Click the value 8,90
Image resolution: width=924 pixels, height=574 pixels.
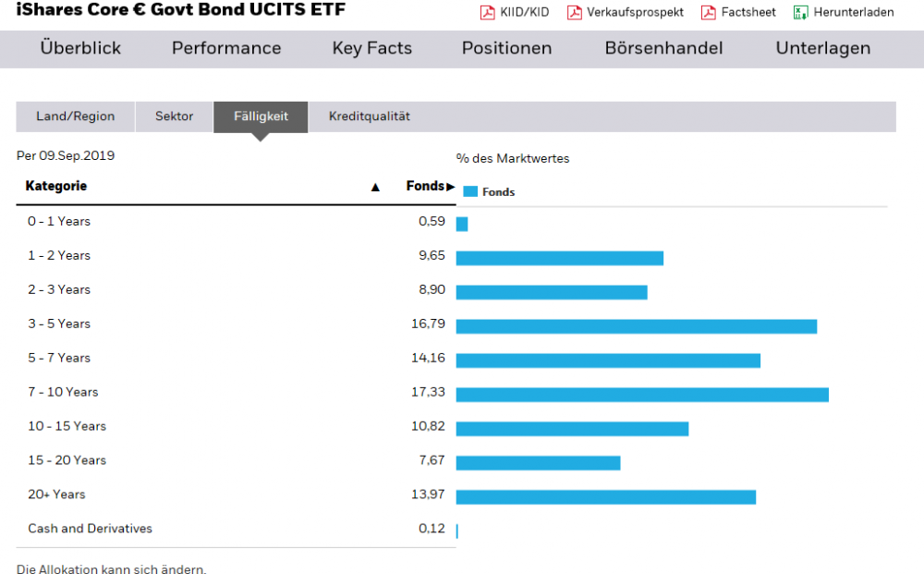click(x=432, y=290)
